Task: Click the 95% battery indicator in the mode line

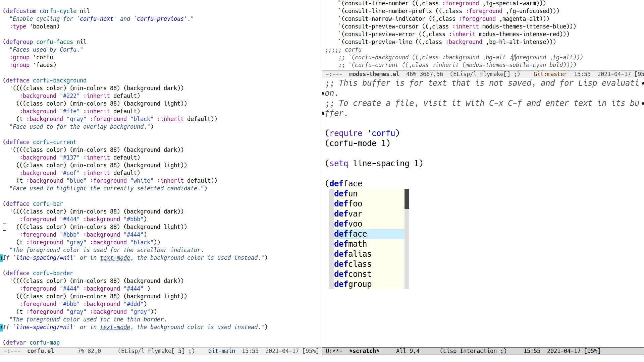Action: [311, 351]
